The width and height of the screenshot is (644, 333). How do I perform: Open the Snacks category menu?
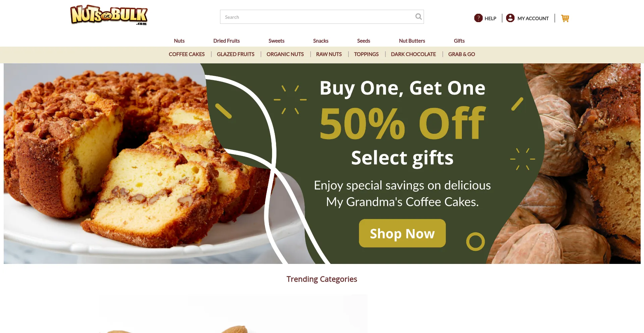coord(321,41)
